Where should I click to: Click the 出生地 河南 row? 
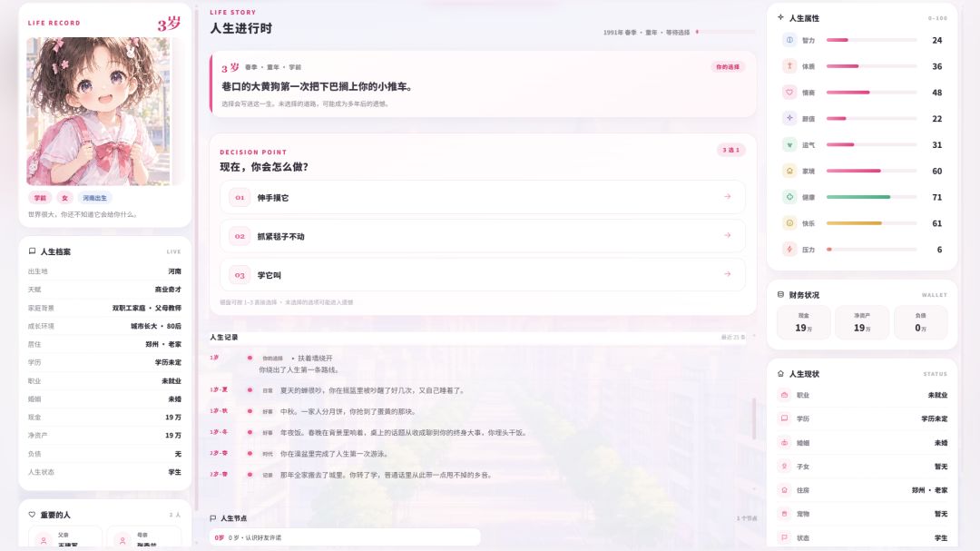point(104,271)
